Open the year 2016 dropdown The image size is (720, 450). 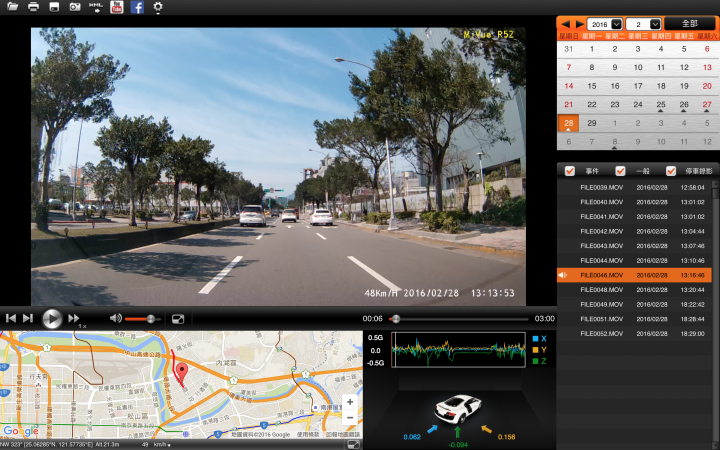tap(604, 24)
